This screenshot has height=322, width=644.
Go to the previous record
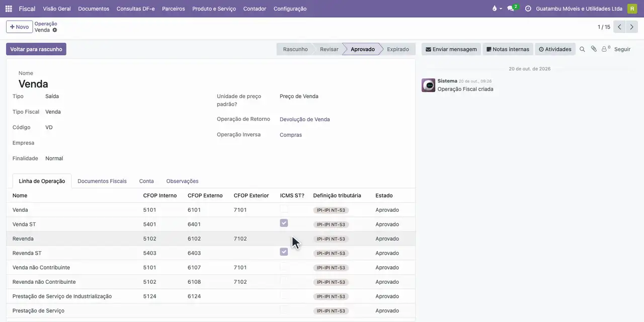tap(619, 27)
